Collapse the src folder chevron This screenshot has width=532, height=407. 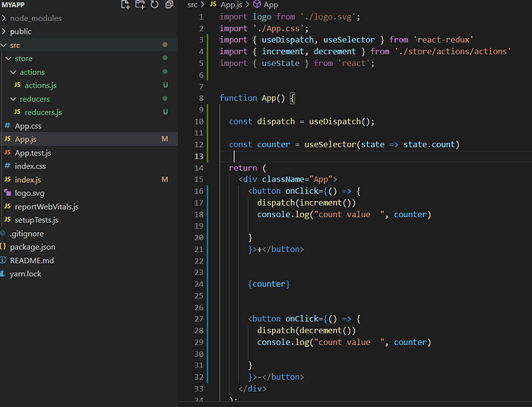click(4, 45)
